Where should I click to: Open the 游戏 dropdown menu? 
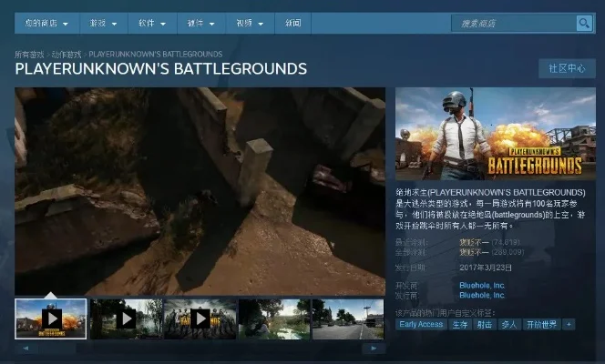103,24
